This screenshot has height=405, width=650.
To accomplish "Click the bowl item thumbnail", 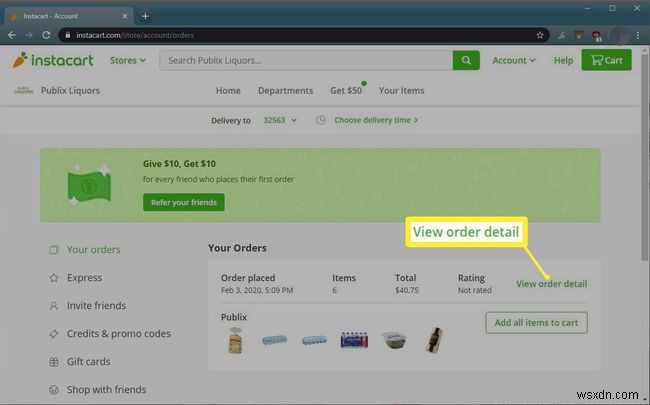I will pos(394,340).
